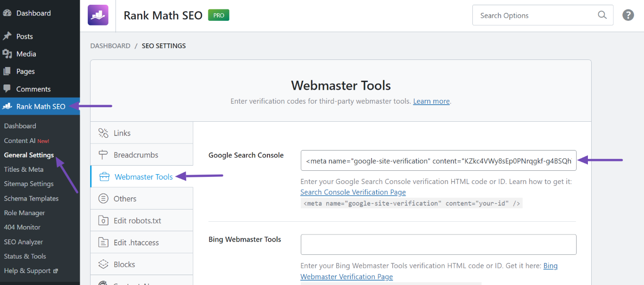Viewport: 644px width, 285px height.
Task: Click the Edit .htaccess document icon
Action: tap(103, 243)
